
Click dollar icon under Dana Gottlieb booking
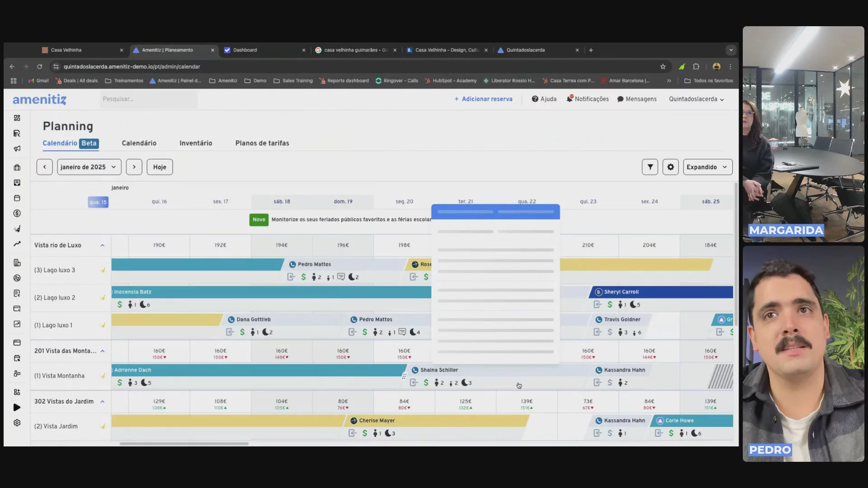[x=242, y=332]
